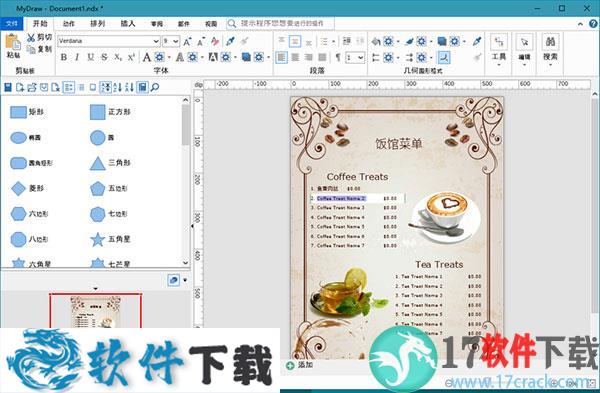Collapse the ribbon with the chevron arrow
Screen dimensions: 600x393
(x=580, y=24)
